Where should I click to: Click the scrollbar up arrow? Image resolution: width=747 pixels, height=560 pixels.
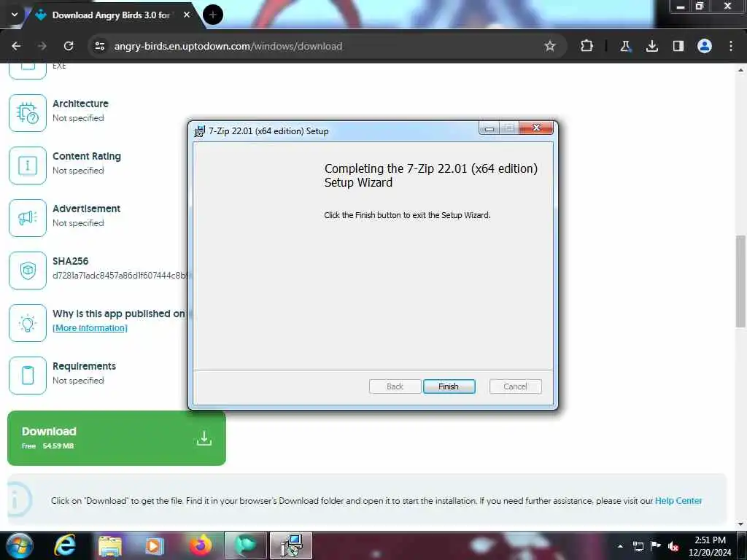pos(740,70)
